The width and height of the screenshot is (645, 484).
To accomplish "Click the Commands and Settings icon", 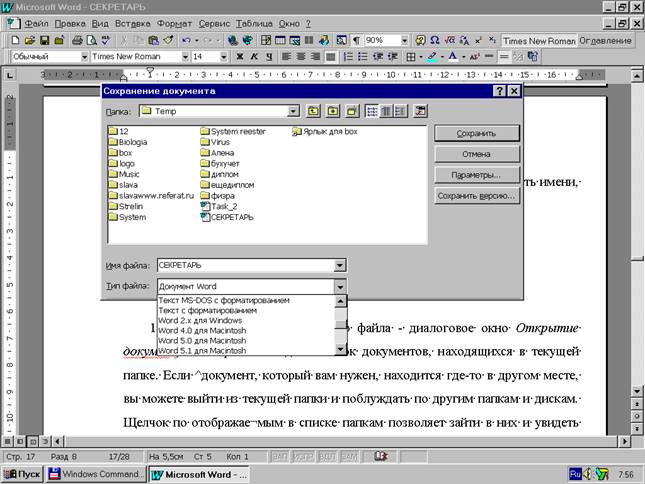I will 420,111.
